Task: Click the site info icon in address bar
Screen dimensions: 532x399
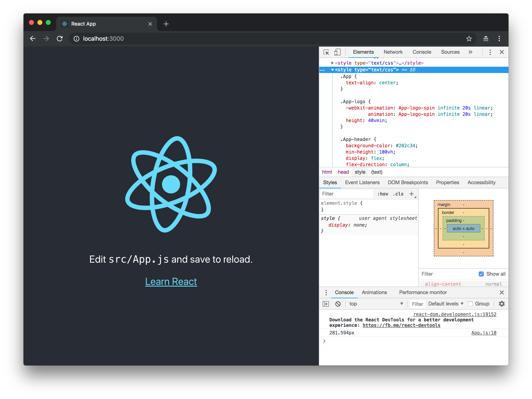Action: [x=76, y=39]
